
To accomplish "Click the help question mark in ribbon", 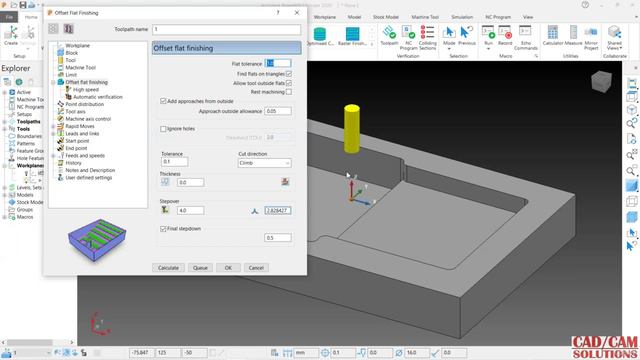I will [585, 5].
